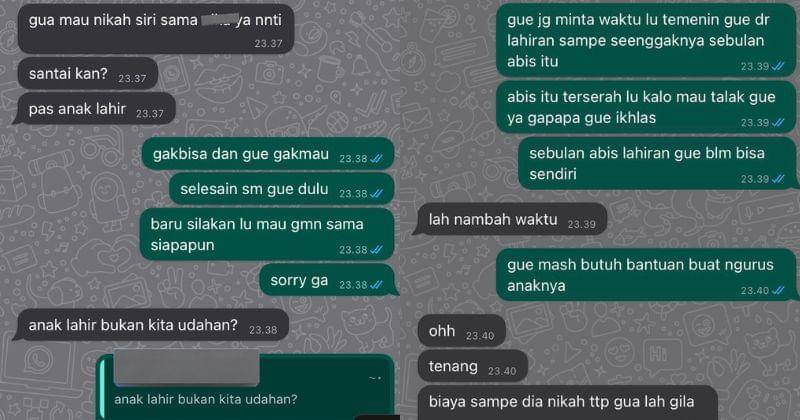Click read-receipt ticks on 'gakbisa dan gue gakmau'

point(376,159)
